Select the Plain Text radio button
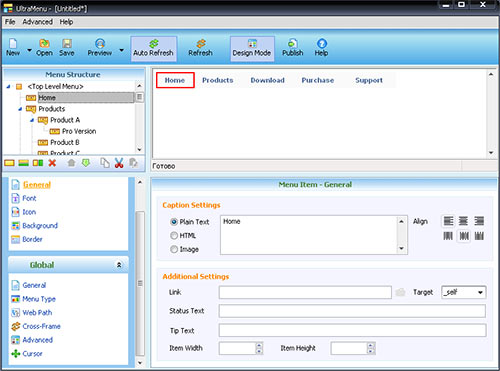 pyautogui.click(x=174, y=222)
